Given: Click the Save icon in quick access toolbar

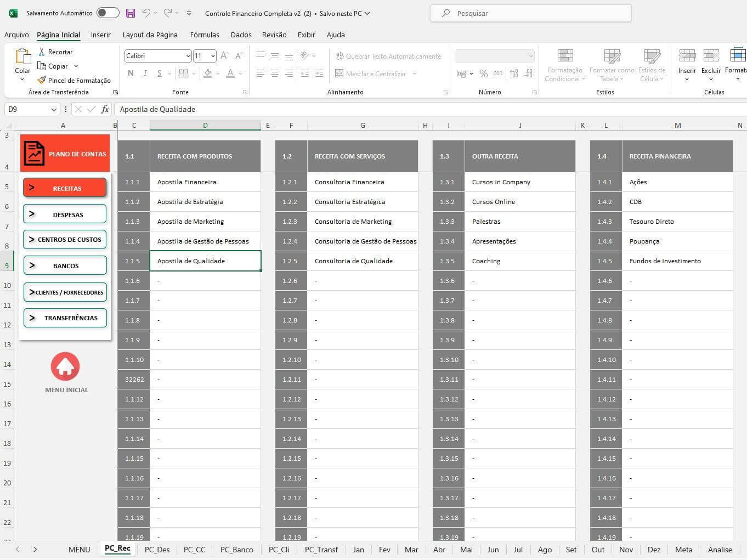Looking at the screenshot, I should [130, 13].
